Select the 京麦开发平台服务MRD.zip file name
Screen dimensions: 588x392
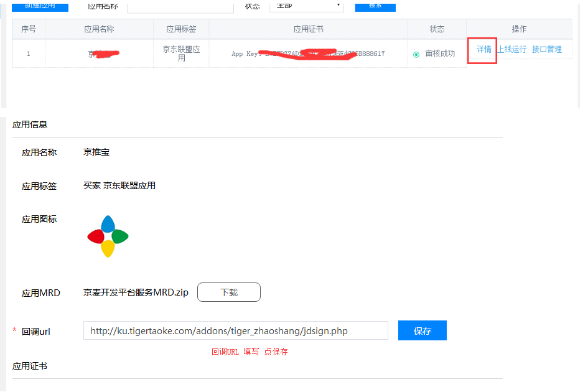click(x=136, y=292)
